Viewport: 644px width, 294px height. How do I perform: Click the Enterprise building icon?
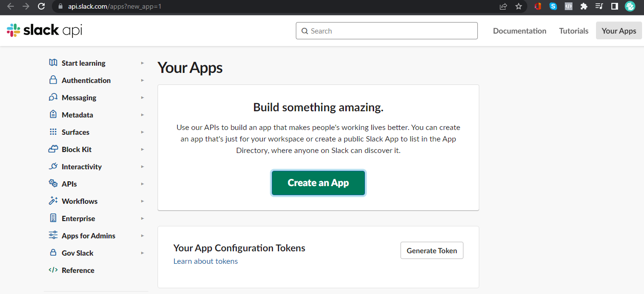click(53, 218)
